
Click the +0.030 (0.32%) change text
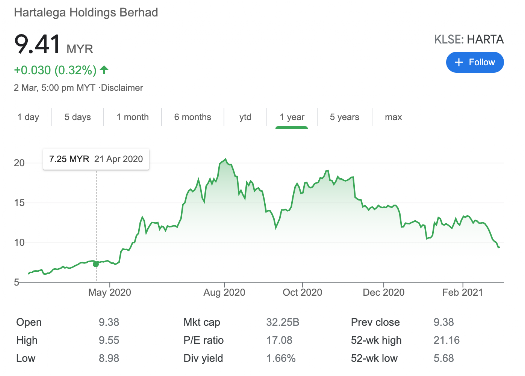pos(55,70)
